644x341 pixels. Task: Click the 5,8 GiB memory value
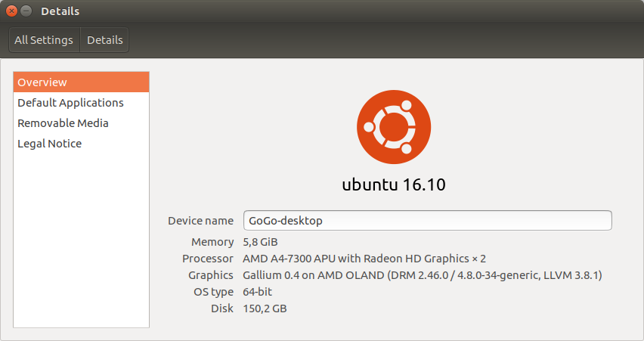[260, 242]
